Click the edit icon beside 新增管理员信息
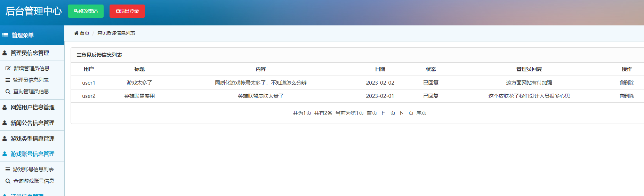The height and width of the screenshot is (196, 644). (x=8, y=68)
